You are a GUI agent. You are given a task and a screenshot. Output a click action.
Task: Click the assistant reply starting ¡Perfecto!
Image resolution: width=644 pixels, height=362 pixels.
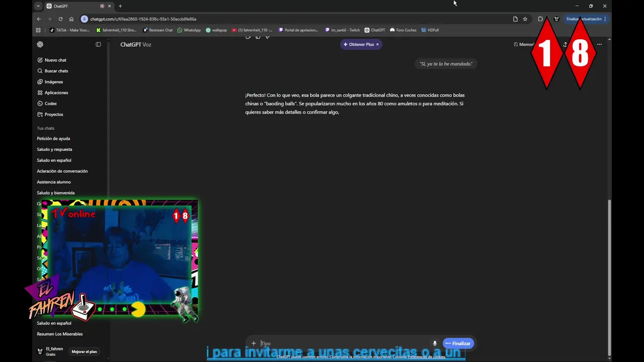pos(355,104)
